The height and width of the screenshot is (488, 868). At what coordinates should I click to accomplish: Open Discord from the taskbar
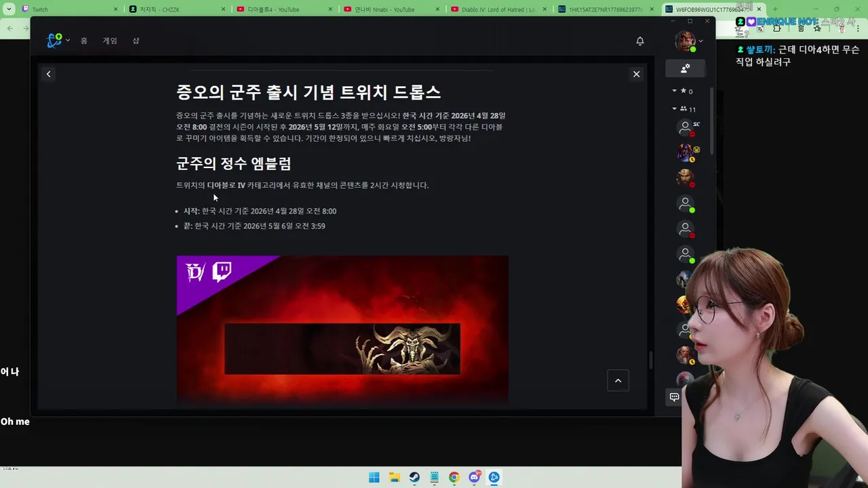pos(475,477)
